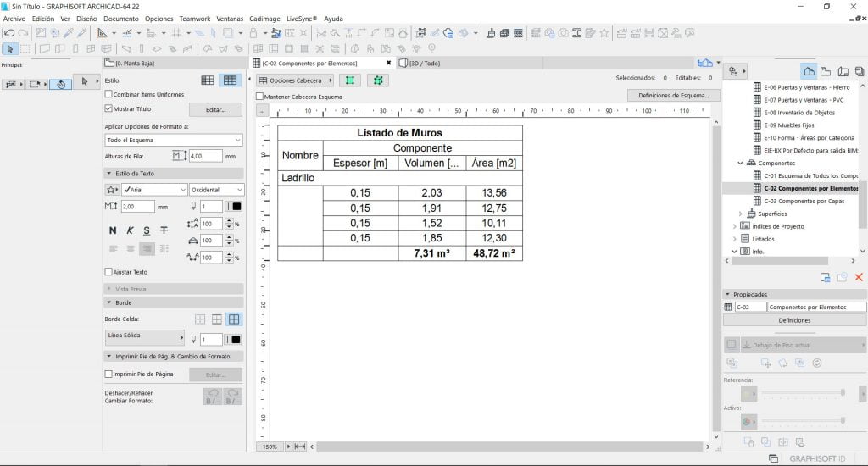
Task: Click the Definiciones de Esquema button
Action: pyautogui.click(x=673, y=96)
